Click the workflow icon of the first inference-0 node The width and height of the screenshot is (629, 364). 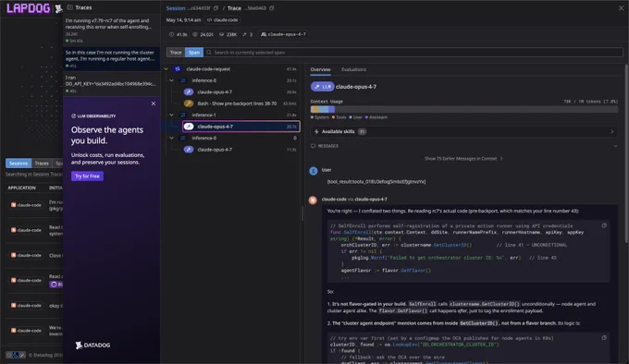(183, 80)
